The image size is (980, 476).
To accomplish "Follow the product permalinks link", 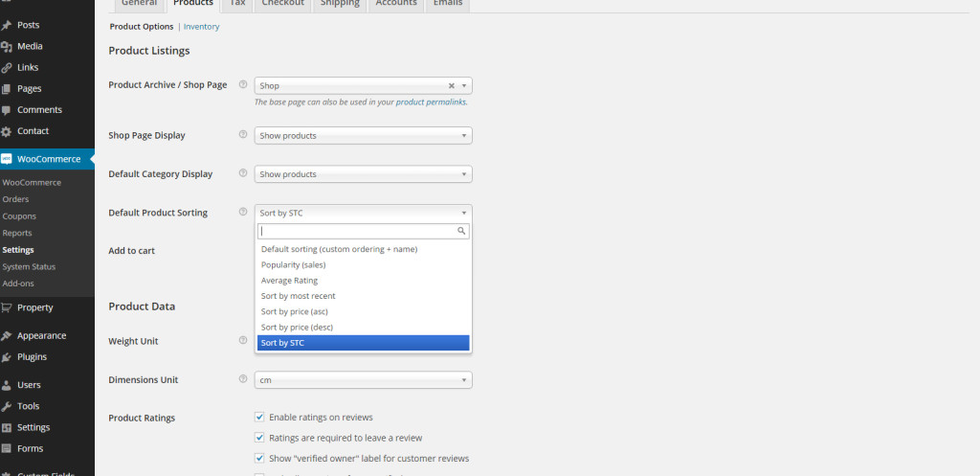I will [431, 102].
